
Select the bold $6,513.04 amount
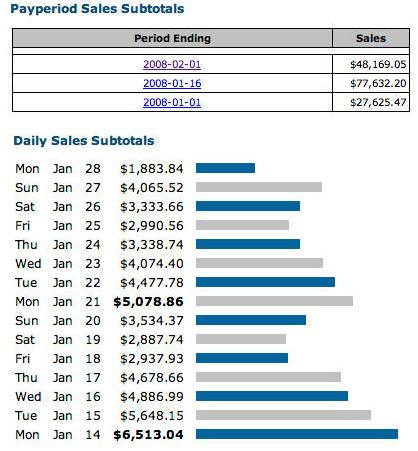pyautogui.click(x=148, y=435)
